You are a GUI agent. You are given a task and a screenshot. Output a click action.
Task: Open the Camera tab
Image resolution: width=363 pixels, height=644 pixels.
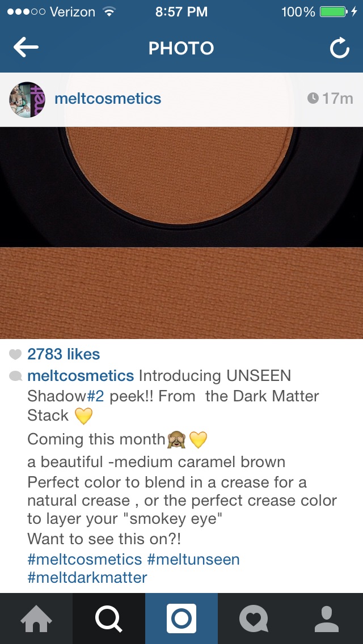[x=181, y=618]
